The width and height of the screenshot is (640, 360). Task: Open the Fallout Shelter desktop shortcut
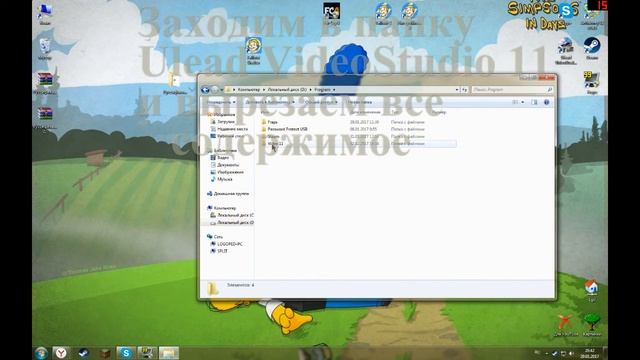[253, 50]
